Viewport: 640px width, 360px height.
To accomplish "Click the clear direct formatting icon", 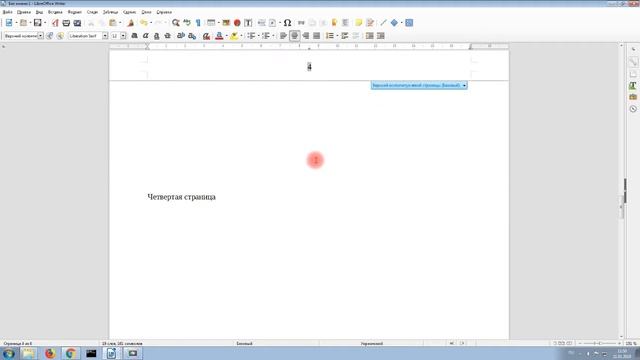I will (x=207, y=36).
